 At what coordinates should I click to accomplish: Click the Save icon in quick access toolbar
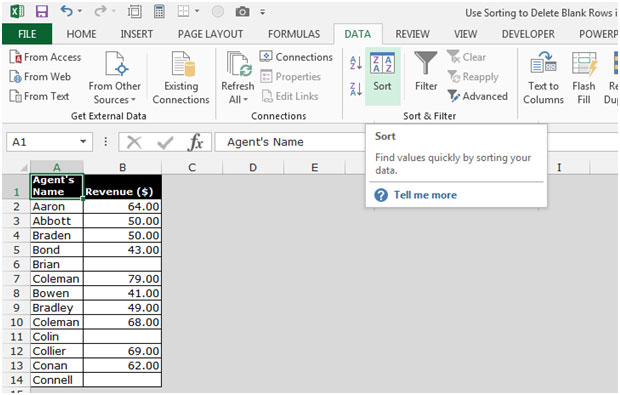point(42,11)
